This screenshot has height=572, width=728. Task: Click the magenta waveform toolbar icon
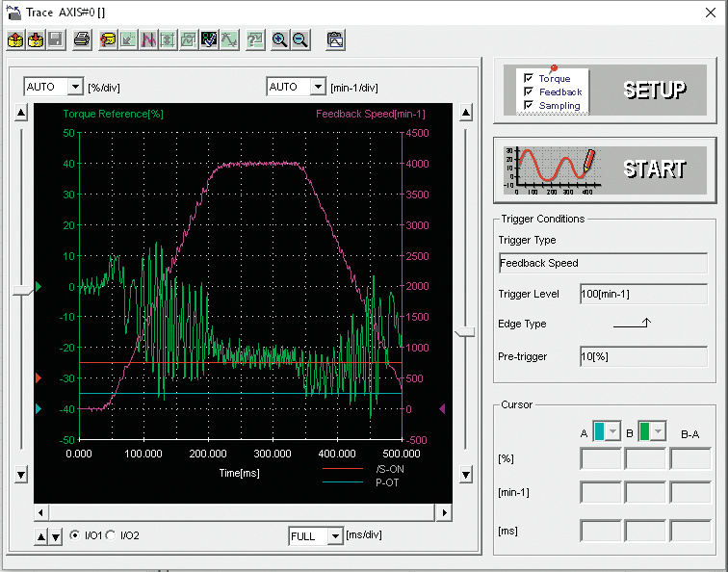[x=149, y=40]
